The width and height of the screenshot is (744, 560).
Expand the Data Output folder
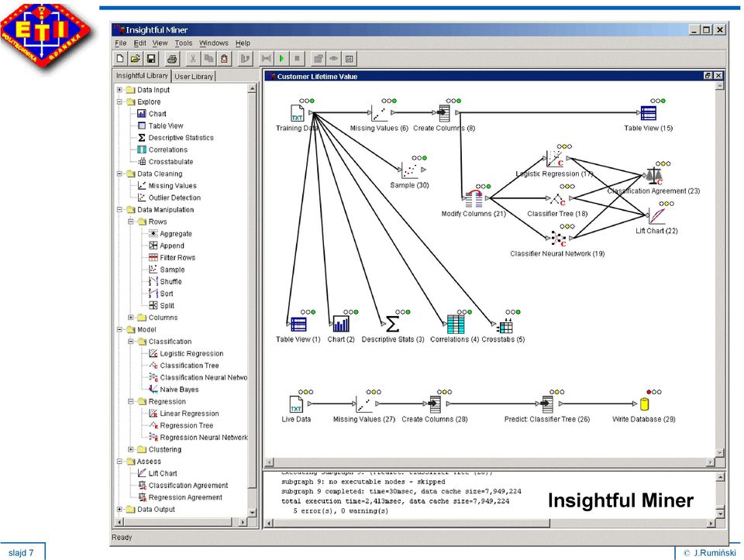pyautogui.click(x=119, y=509)
